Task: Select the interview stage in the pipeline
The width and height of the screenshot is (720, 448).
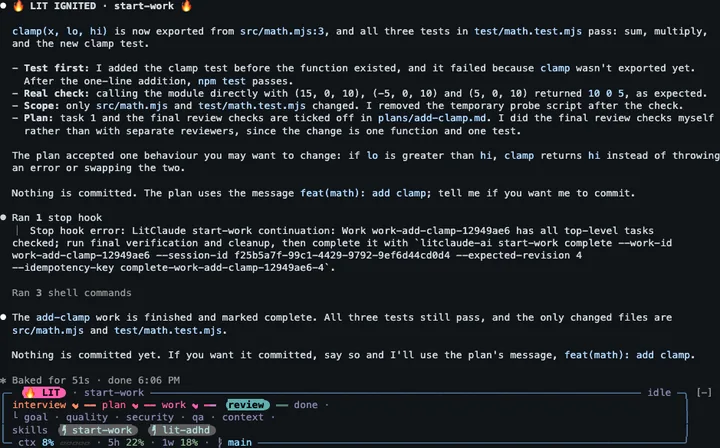Action: [39, 405]
